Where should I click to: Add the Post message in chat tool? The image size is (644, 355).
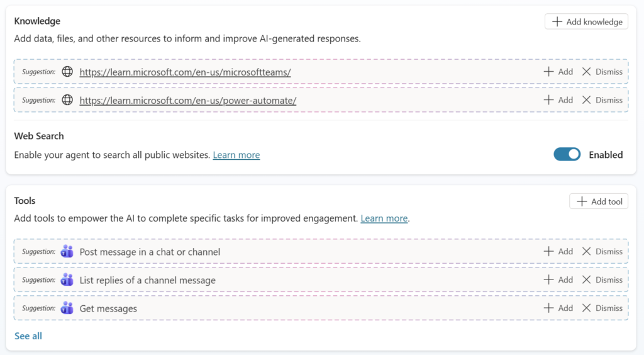(558, 252)
